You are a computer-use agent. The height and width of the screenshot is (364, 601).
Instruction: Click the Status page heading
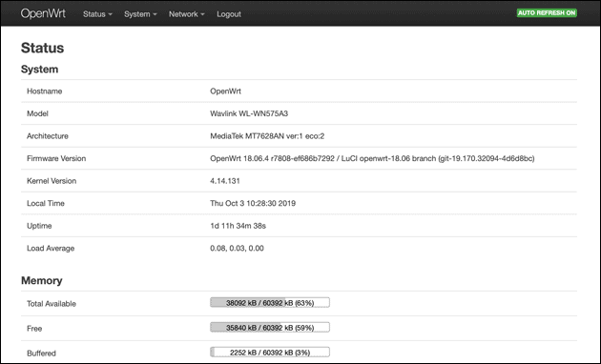tap(42, 48)
